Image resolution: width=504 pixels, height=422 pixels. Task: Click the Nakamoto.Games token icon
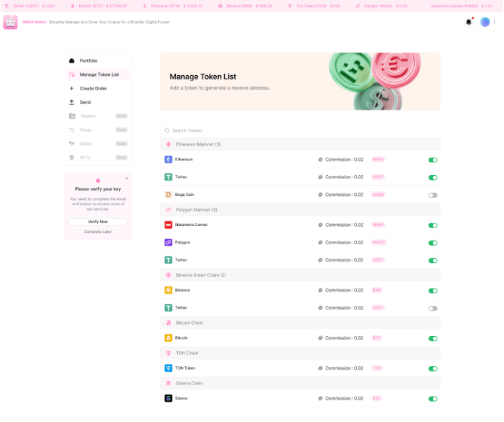coord(168,225)
